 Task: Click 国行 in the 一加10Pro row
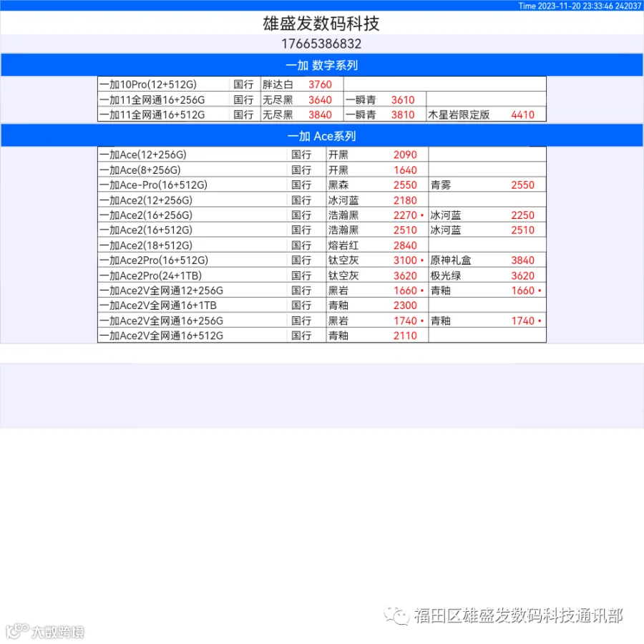click(x=243, y=84)
